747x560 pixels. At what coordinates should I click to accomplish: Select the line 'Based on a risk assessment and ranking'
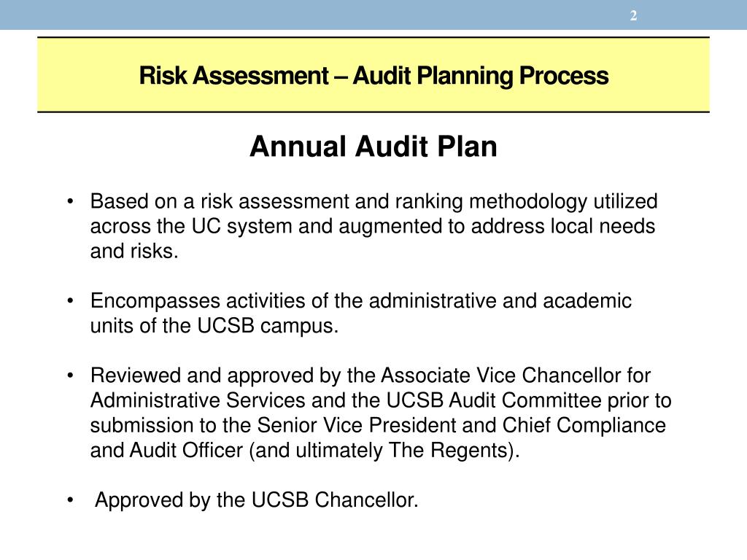(374, 201)
